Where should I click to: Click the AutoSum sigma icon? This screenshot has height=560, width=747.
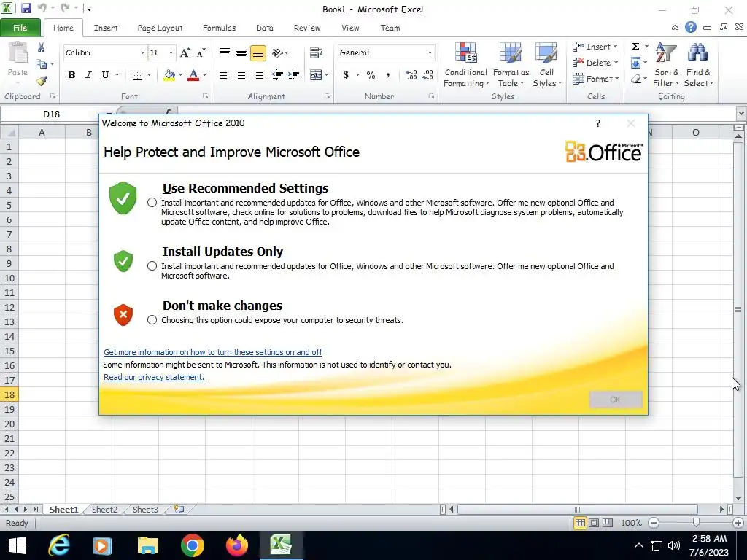[x=635, y=47]
